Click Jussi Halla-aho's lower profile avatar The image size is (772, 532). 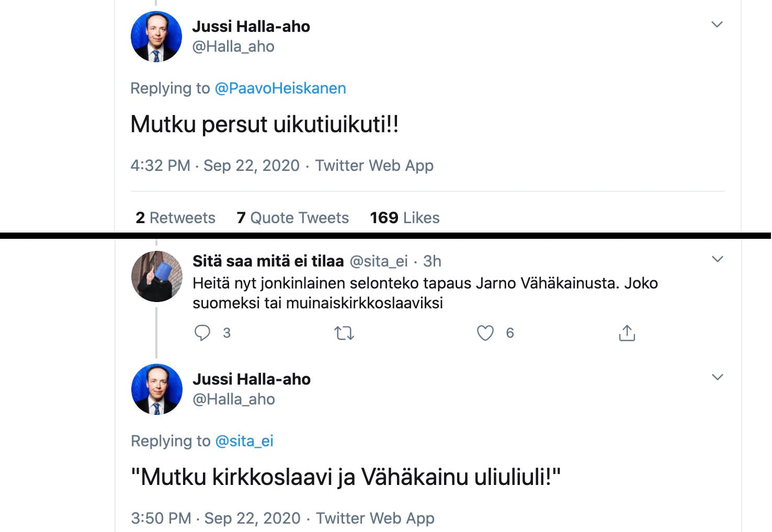[x=156, y=389]
